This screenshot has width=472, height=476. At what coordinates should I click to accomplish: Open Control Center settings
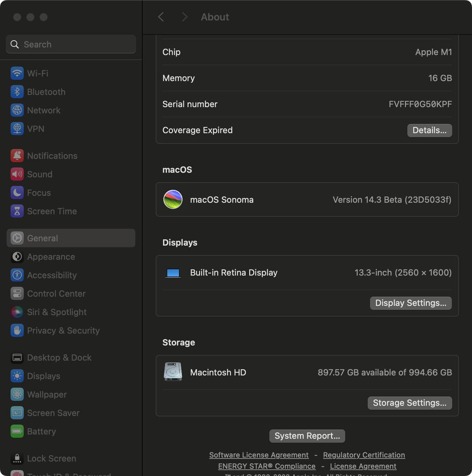coord(71,294)
